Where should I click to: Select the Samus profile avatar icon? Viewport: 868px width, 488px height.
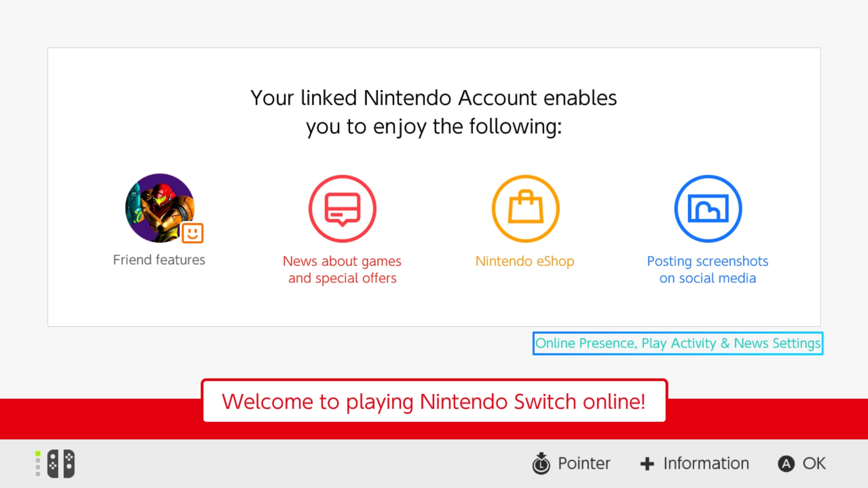click(x=159, y=208)
